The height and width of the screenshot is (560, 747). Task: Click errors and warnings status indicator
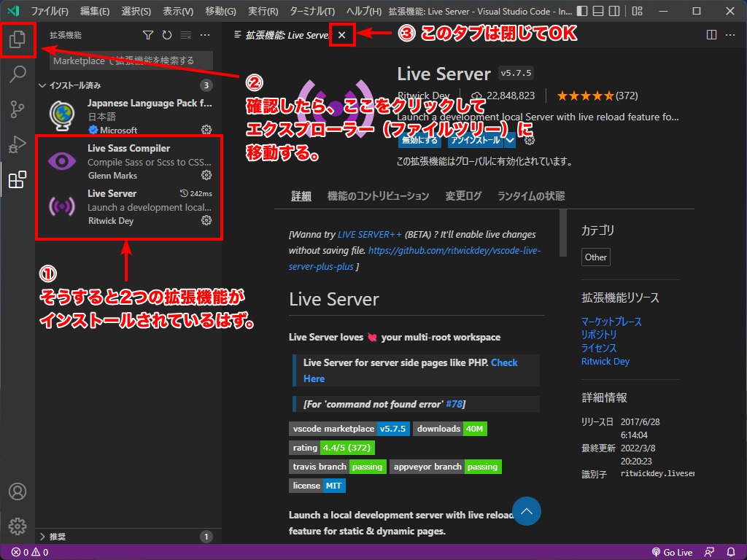tap(30, 553)
